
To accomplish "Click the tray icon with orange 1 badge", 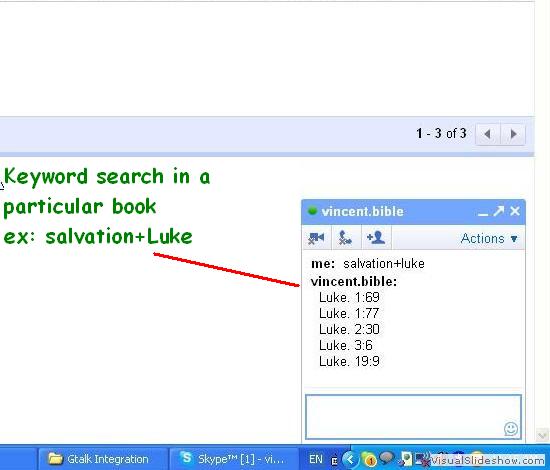I will point(368,459).
